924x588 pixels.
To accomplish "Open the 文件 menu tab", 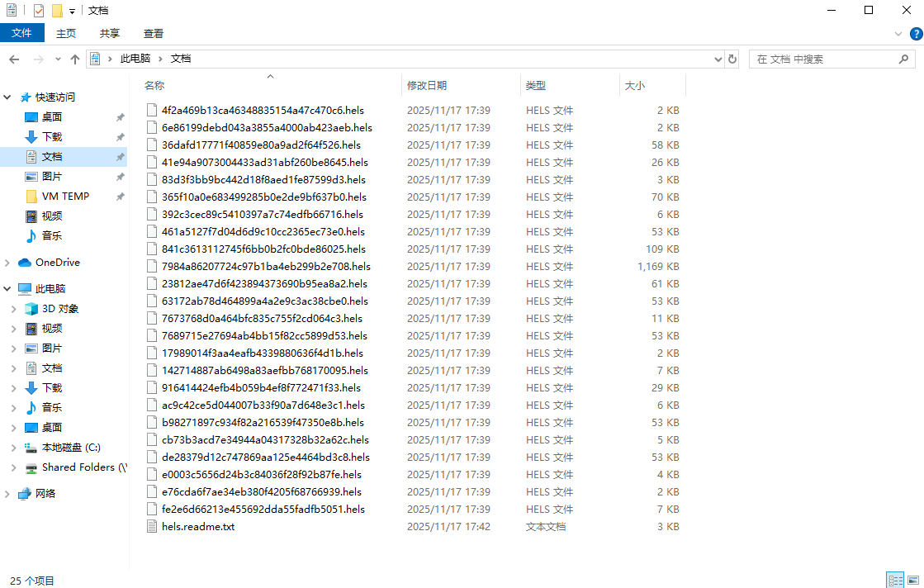I will 21,33.
